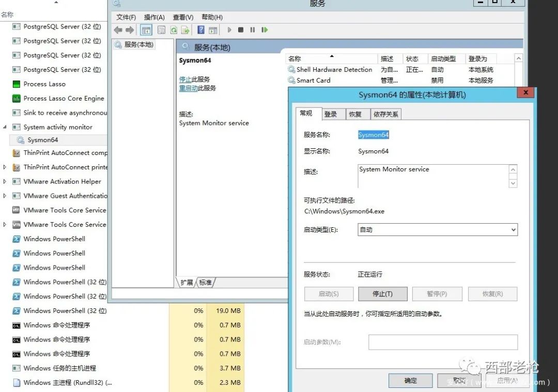
Task: Sort services by 登录为 column header
Action: (x=481, y=59)
